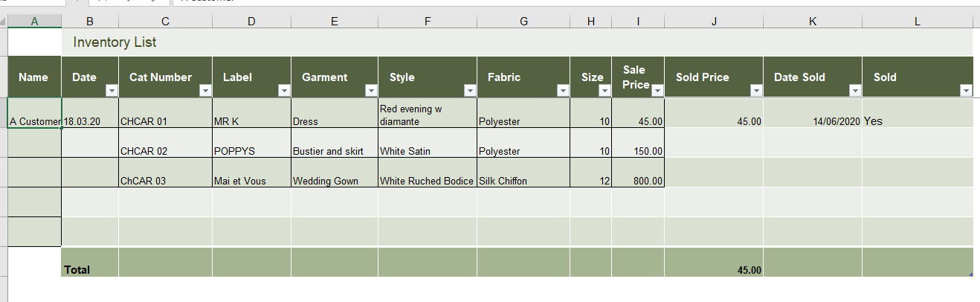
Task: Select column A by its header
Action: [x=35, y=22]
